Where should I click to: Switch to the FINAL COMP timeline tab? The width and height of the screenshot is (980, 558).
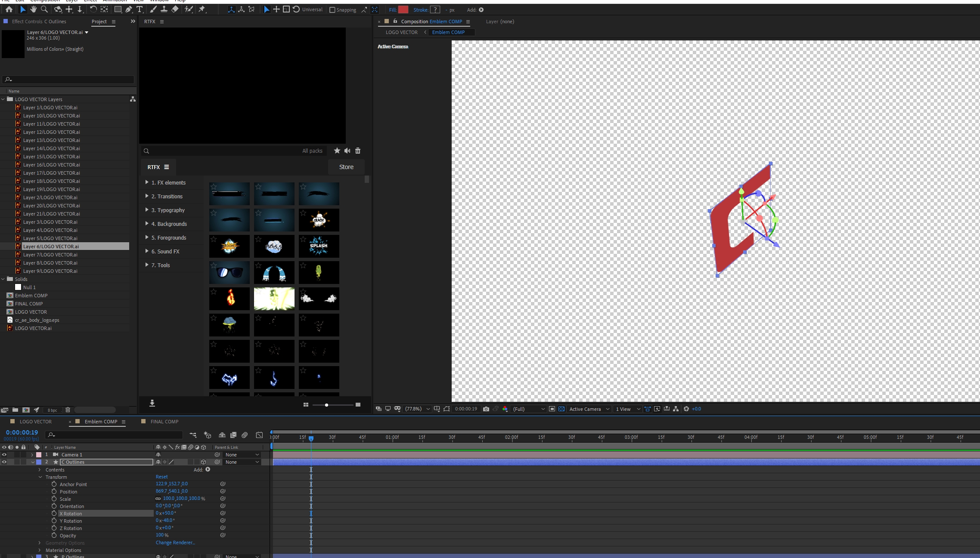(164, 422)
